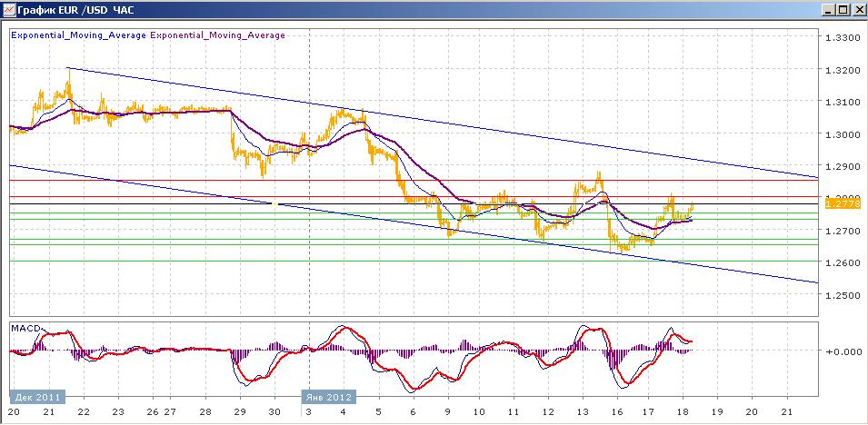This screenshot has height=425, width=868.
Task: Click the 1.3200 price axis label
Action: (843, 70)
